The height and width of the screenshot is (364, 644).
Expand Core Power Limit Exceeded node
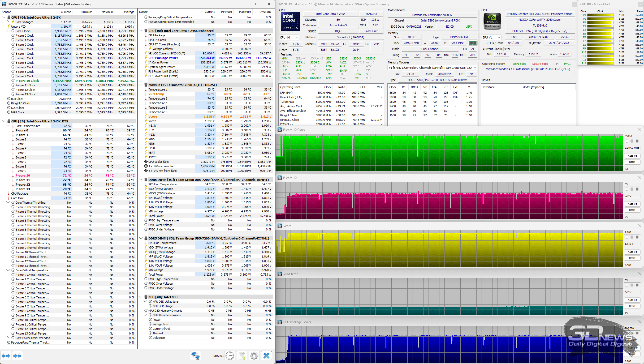8,338
